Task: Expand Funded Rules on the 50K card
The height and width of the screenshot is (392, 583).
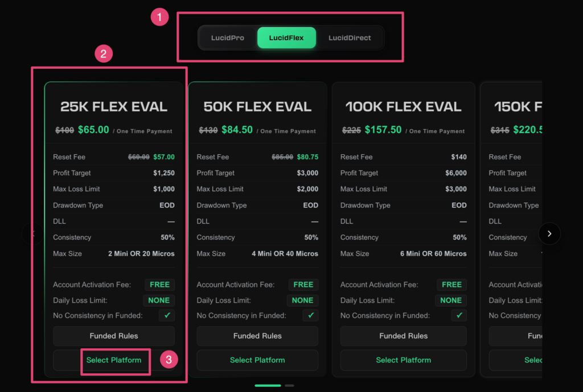Action: pyautogui.click(x=257, y=336)
